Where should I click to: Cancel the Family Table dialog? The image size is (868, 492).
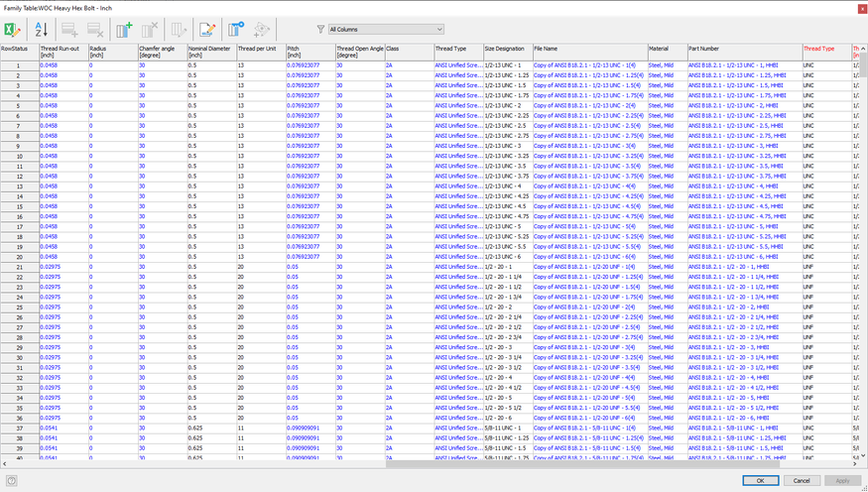[x=802, y=480]
